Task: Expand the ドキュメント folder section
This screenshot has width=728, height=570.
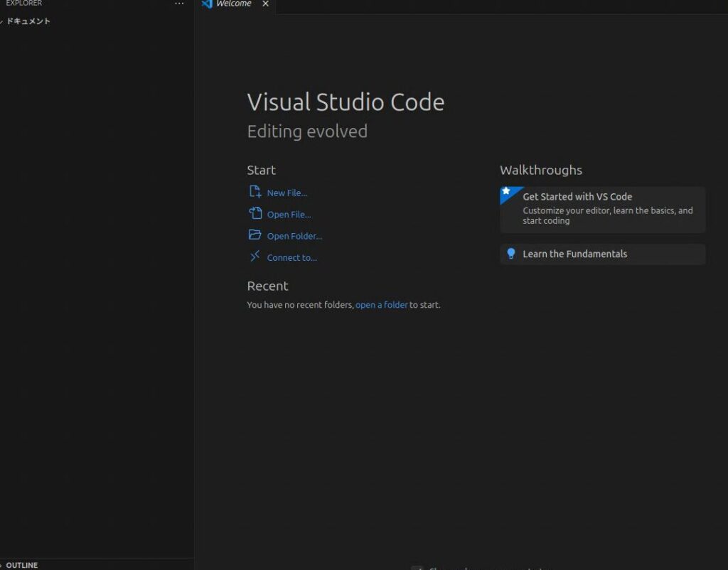Action: coord(27,21)
